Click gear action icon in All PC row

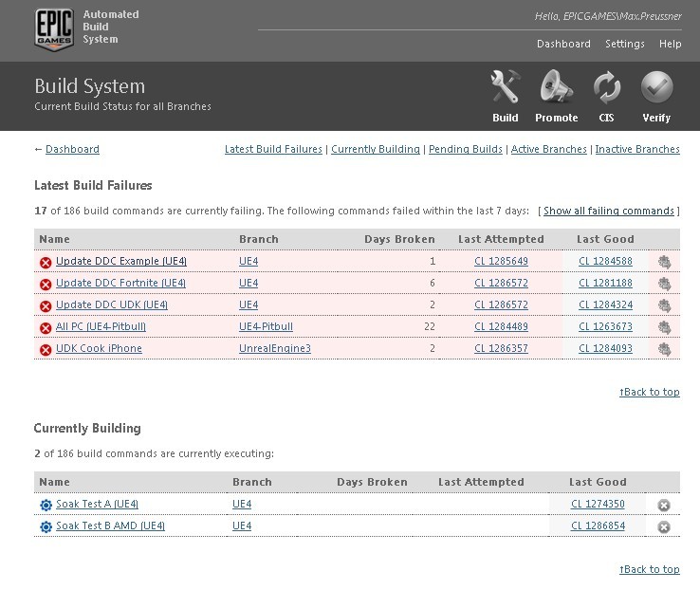[664, 327]
